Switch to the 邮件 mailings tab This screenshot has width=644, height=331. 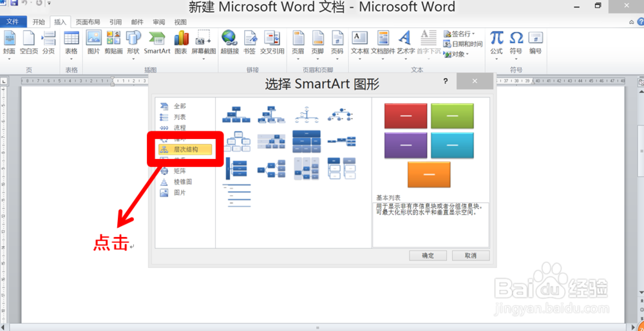137,22
